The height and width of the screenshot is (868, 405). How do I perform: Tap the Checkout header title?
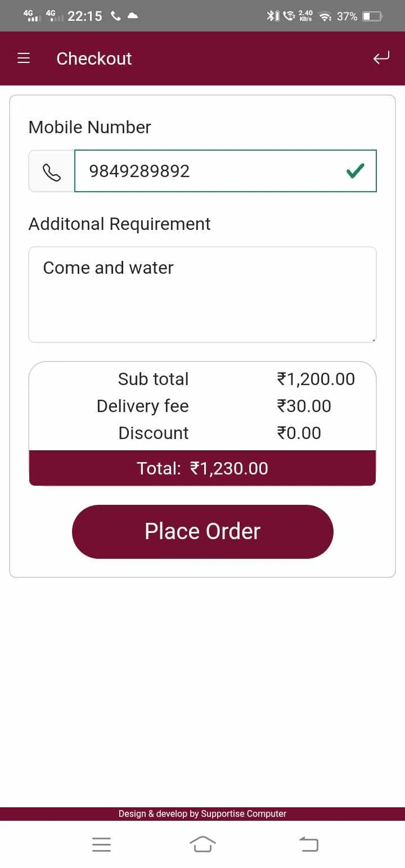(94, 58)
